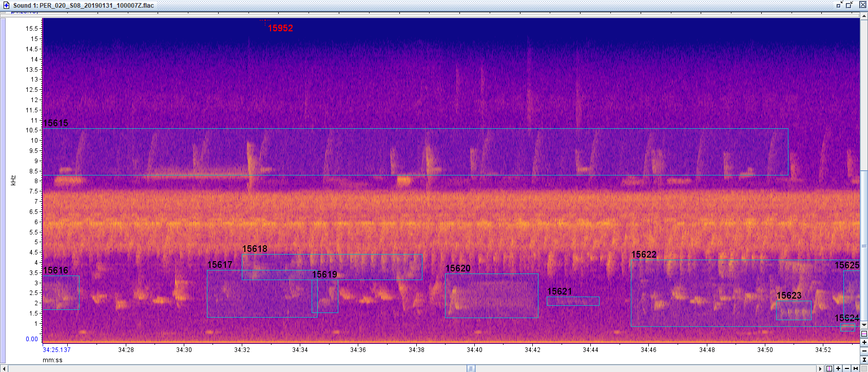Click the 34:25.137 start time label
This screenshot has height=372, width=868.
56,350
